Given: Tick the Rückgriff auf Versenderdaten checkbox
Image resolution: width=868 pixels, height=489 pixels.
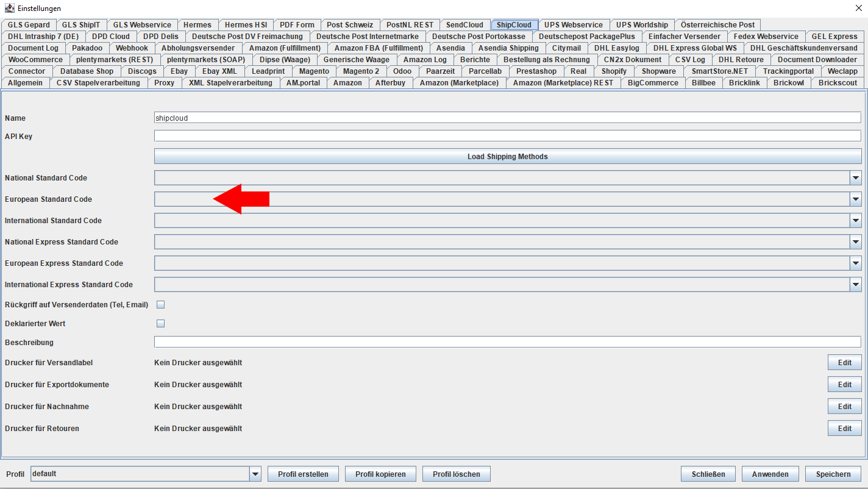Looking at the screenshot, I should [x=161, y=304].
